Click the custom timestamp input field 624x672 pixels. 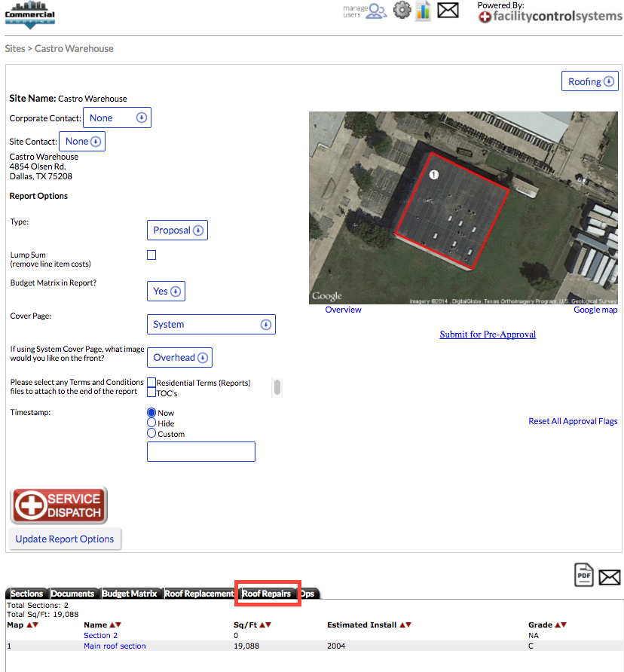pos(201,452)
